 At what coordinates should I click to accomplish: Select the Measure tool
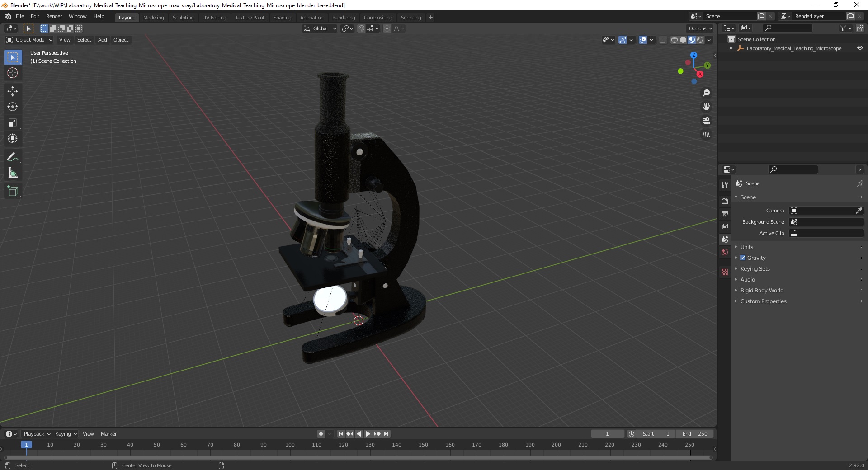(13, 173)
